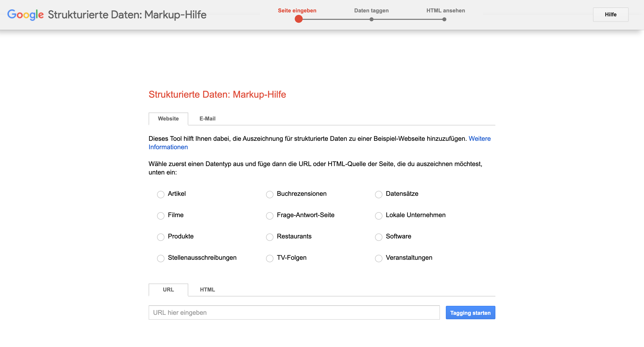The image size is (644, 347).
Task: Click the red Seite eingeben step dot
Action: tap(298, 19)
